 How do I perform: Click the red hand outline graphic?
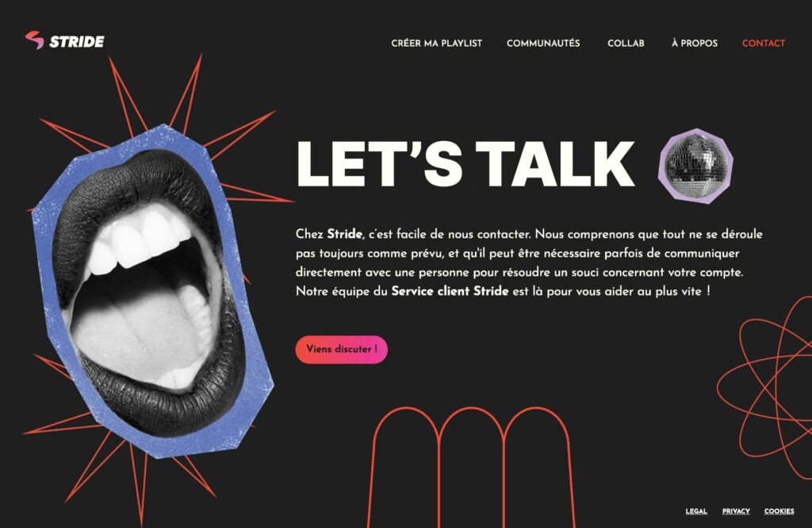coord(471,467)
